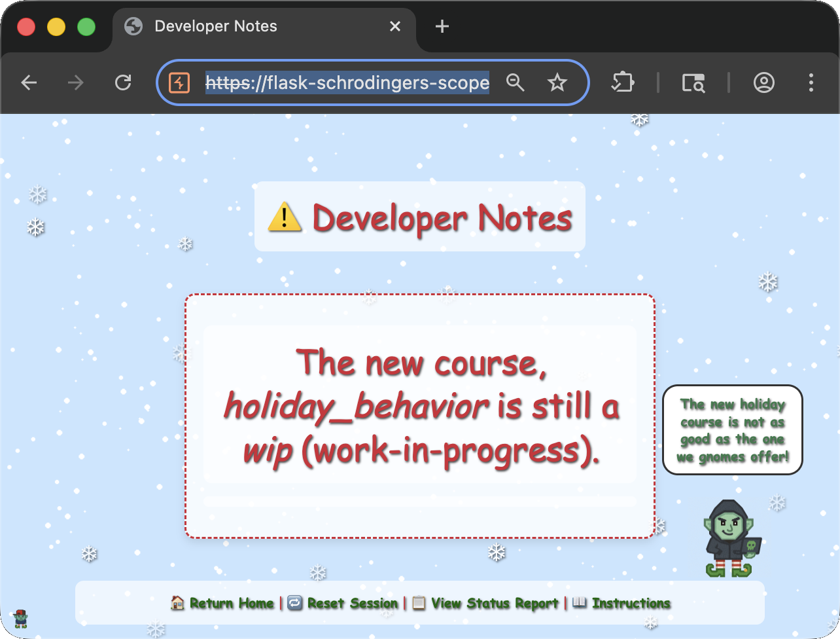Bookmark this page with the star icon
This screenshot has height=639, width=840.
557,82
